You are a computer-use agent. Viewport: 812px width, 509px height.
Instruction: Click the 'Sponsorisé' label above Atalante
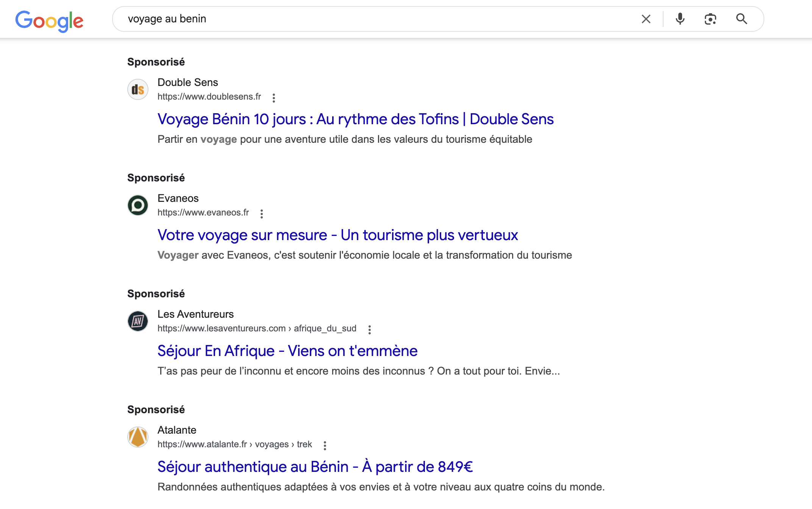(x=156, y=409)
